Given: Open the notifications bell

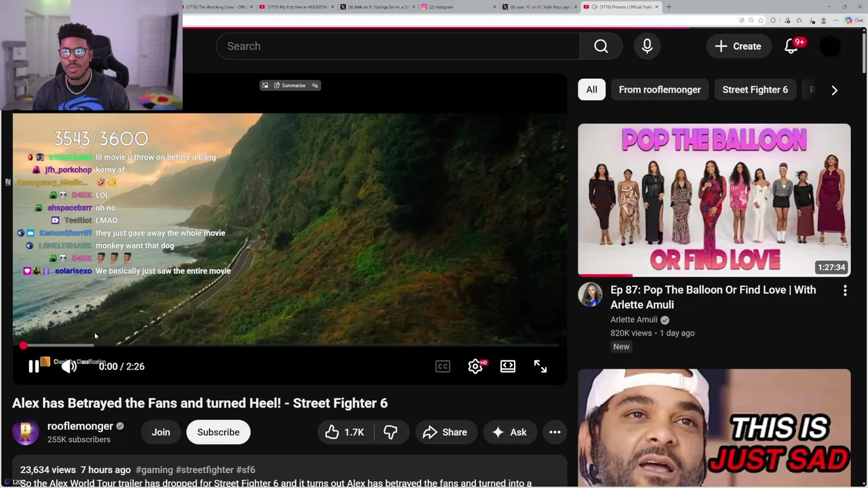Looking at the screenshot, I should (x=791, y=46).
